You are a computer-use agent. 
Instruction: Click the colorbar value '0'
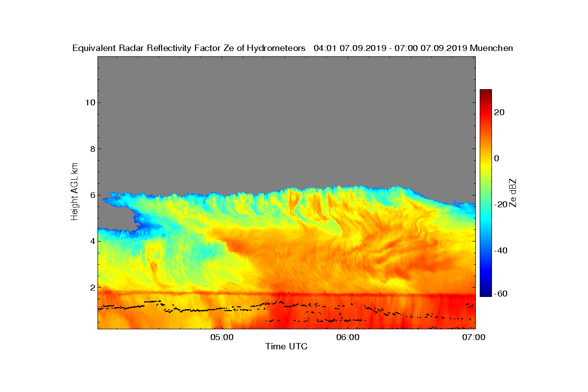coord(496,158)
